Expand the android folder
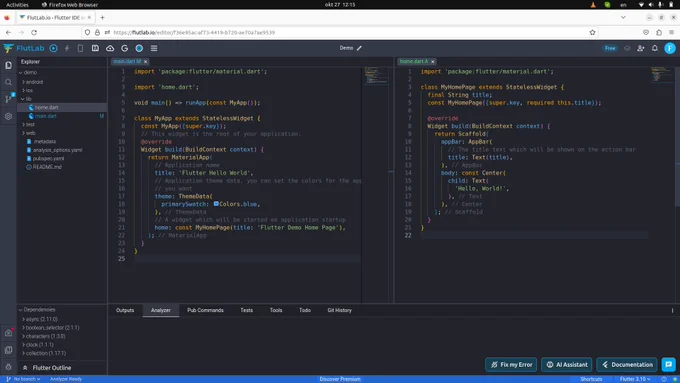 coord(23,82)
